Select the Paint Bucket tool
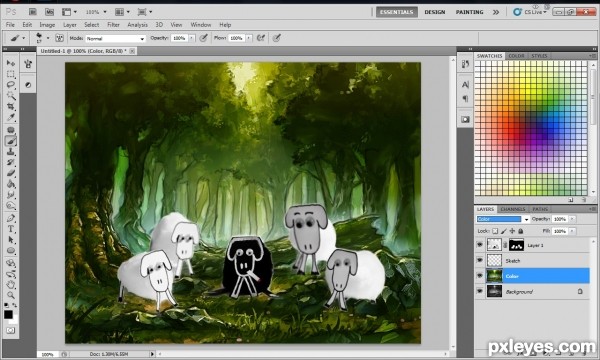The image size is (600, 360). pos(11,184)
